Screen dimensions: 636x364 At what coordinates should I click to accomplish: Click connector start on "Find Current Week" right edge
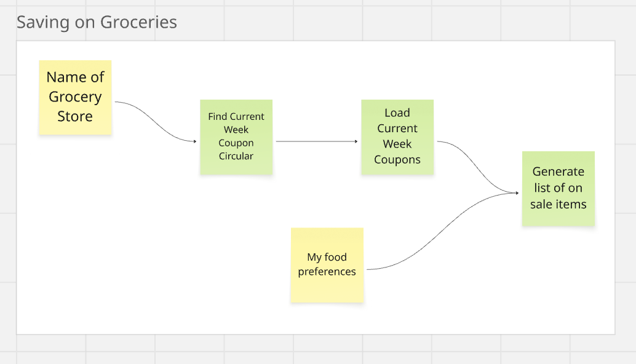tap(277, 141)
